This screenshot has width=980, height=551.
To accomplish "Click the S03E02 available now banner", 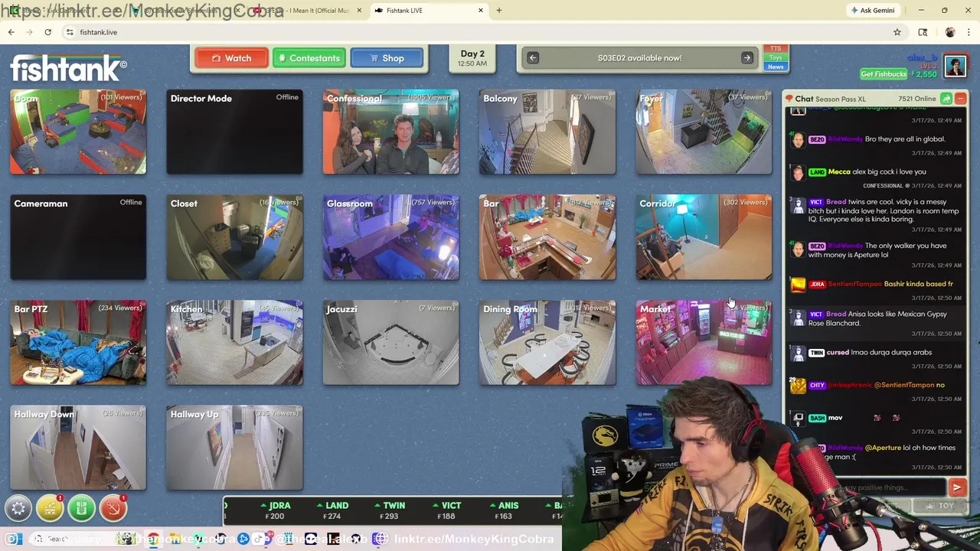I will click(639, 58).
